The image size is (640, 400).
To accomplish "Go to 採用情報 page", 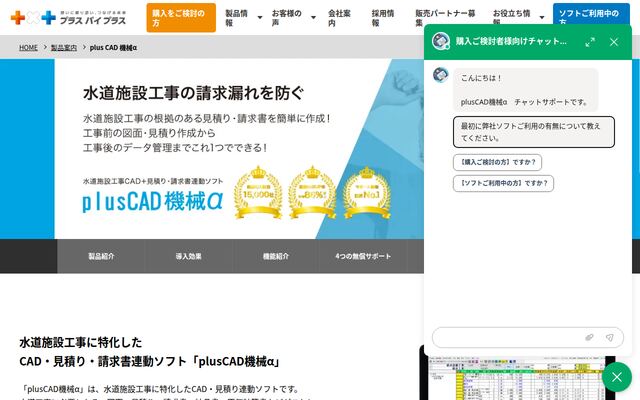I will [x=383, y=18].
